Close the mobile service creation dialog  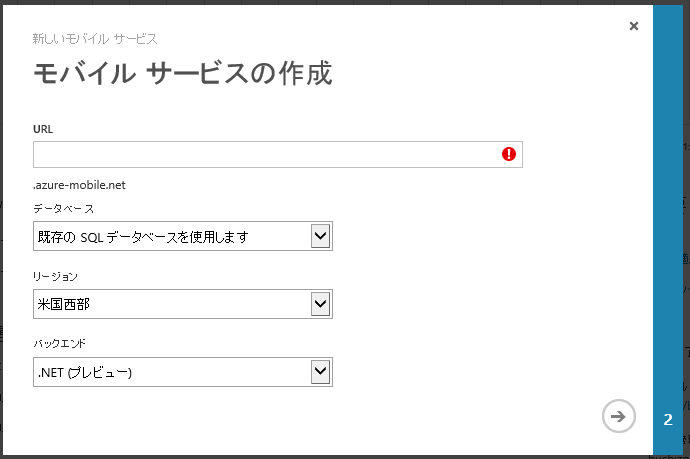(634, 27)
